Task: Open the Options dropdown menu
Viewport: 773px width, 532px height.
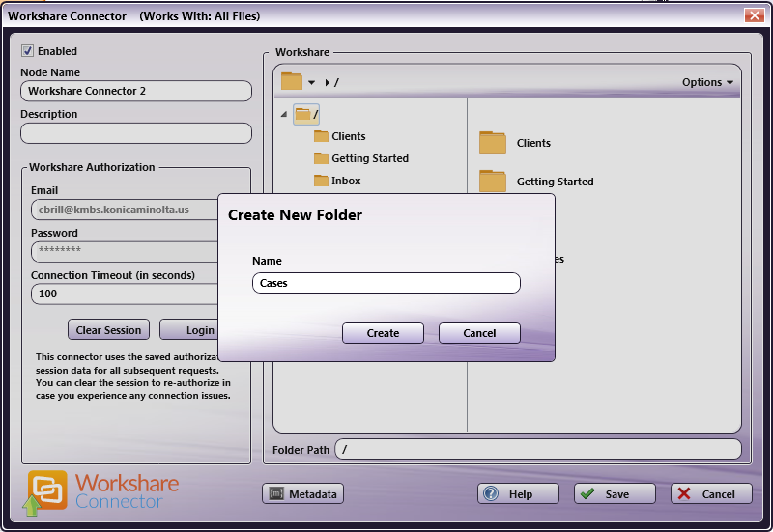Action: pos(707,82)
